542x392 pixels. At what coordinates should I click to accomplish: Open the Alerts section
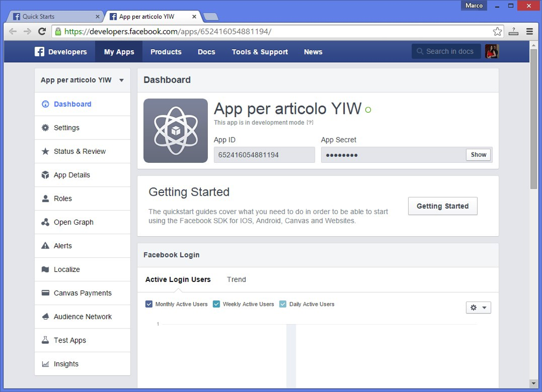[x=82, y=245]
